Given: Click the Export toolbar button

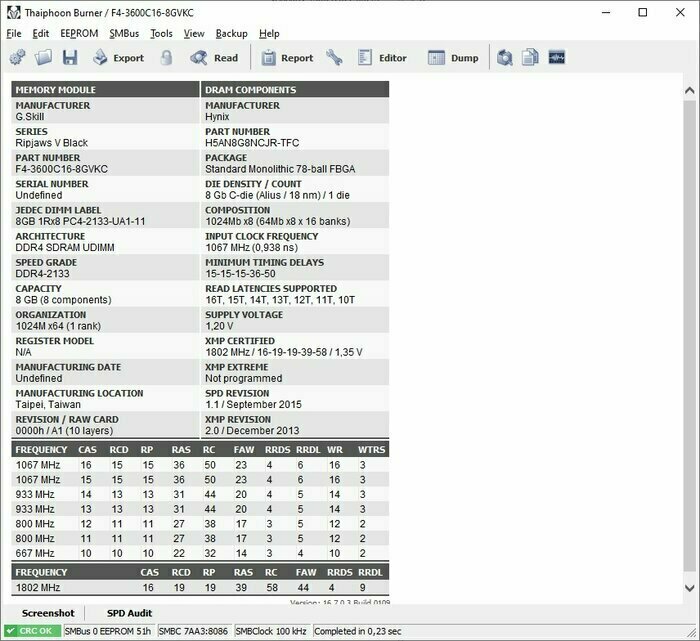Looking at the screenshot, I should (118, 58).
